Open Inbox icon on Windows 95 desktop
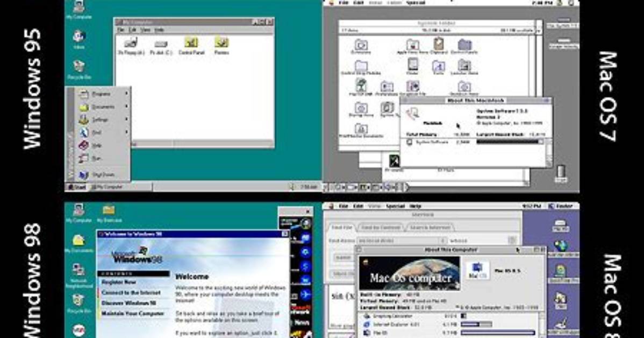Viewport: 644px width, 338px height. click(79, 39)
